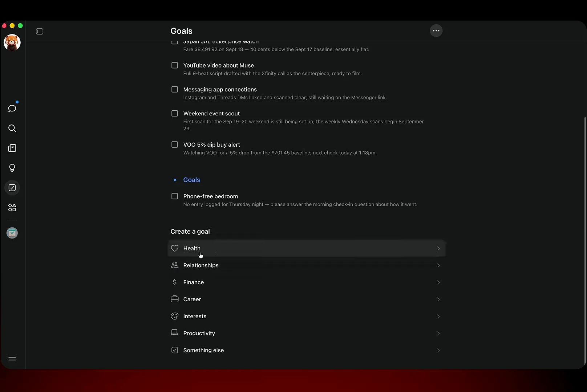The width and height of the screenshot is (587, 392).
Task: Select the lightbulb ideas icon in sidebar
Action: [12, 168]
